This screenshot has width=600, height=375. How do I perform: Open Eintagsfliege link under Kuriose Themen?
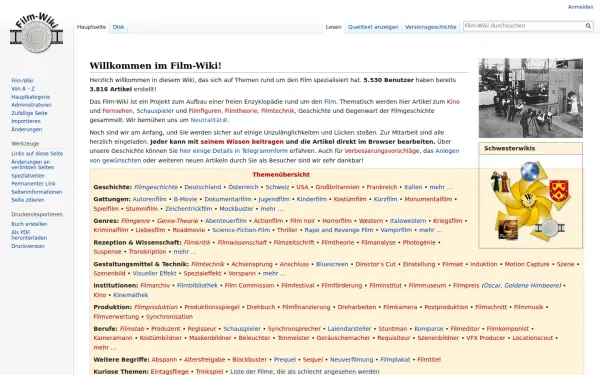coord(170,372)
